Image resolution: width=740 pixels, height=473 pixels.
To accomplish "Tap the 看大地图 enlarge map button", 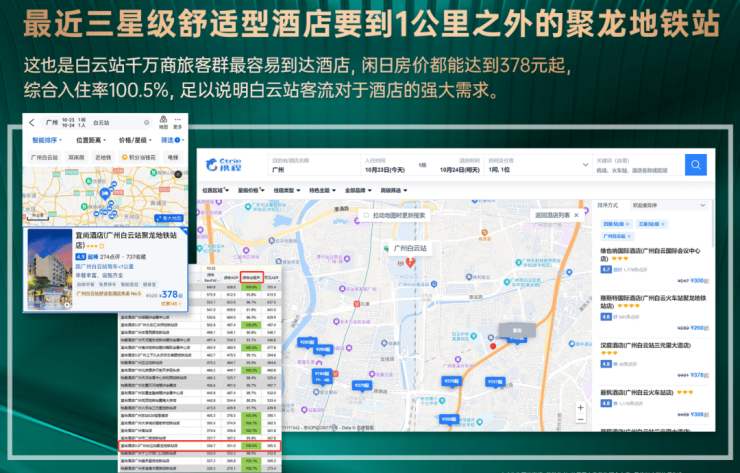I will pyautogui.click(x=168, y=218).
